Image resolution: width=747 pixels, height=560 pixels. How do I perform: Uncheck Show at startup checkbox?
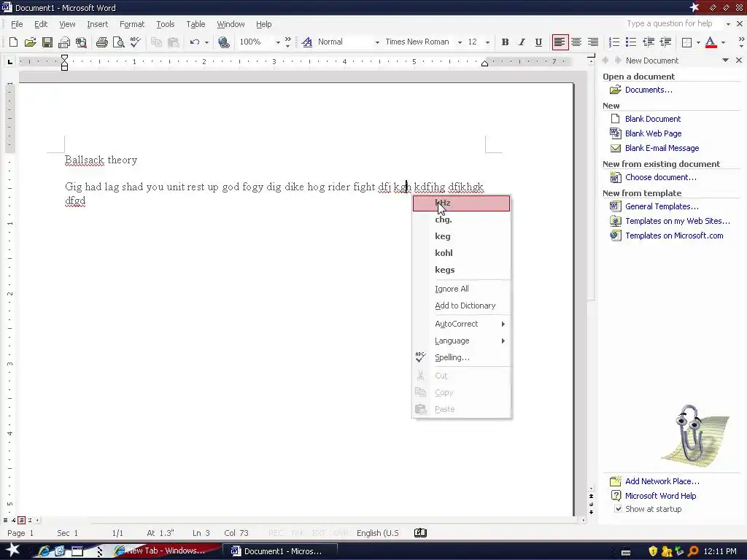point(618,508)
